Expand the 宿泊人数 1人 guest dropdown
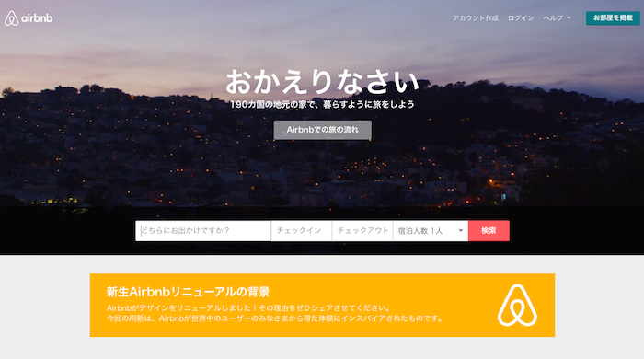 tap(431, 230)
